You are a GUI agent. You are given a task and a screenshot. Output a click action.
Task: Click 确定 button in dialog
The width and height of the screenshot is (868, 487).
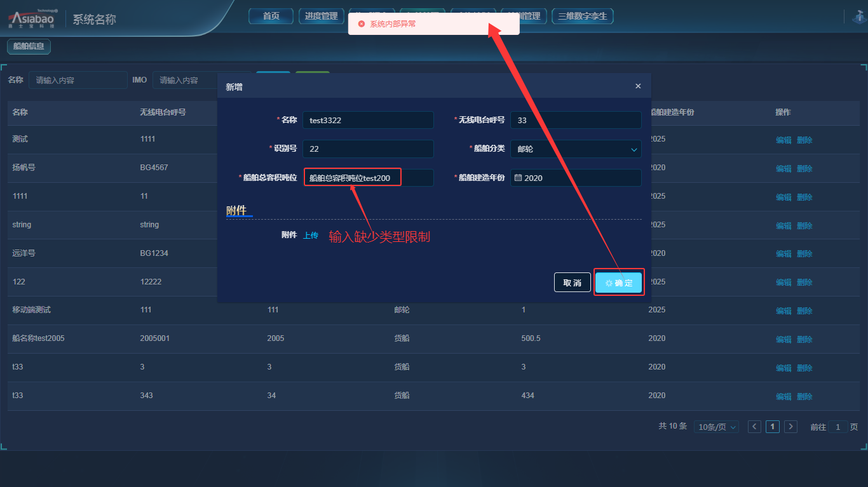(x=619, y=283)
